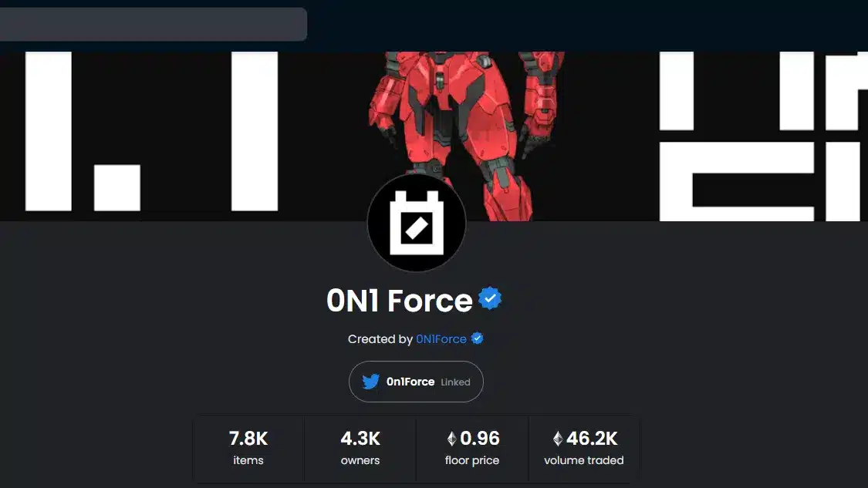Click the white shapes on banner's right
The image size is (868, 488).
click(x=763, y=136)
